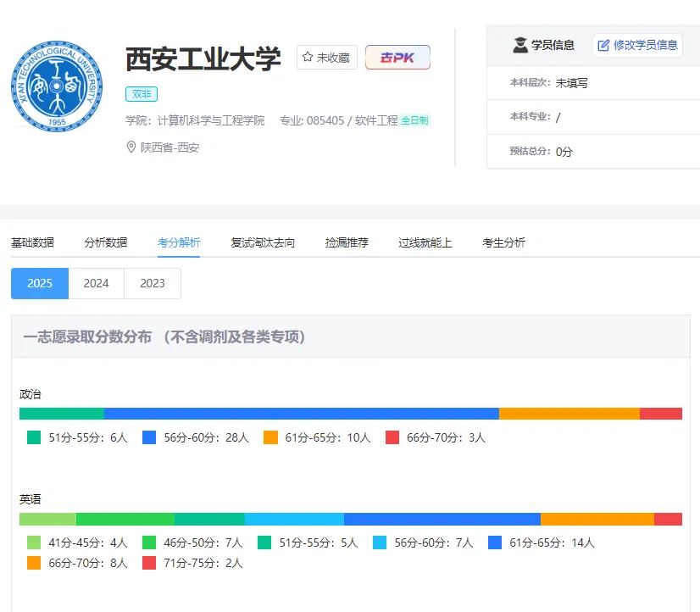
Task: Click 英语 teal 51分-55分 legend swatch
Action: [264, 542]
